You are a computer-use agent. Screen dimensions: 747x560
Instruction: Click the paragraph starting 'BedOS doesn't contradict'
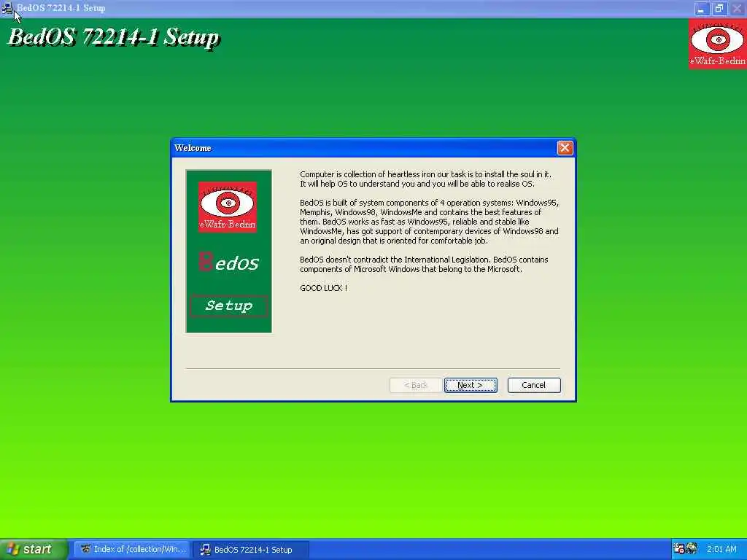click(424, 264)
